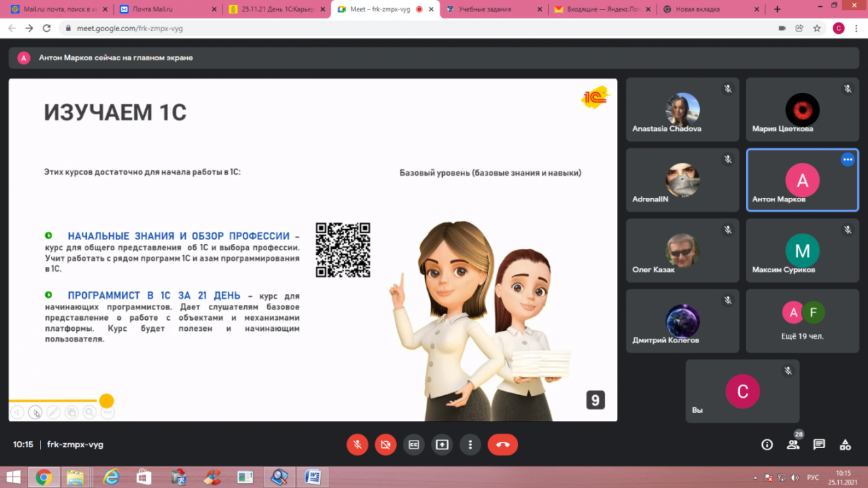
Task: Reload the Meet page
Action: [47, 28]
